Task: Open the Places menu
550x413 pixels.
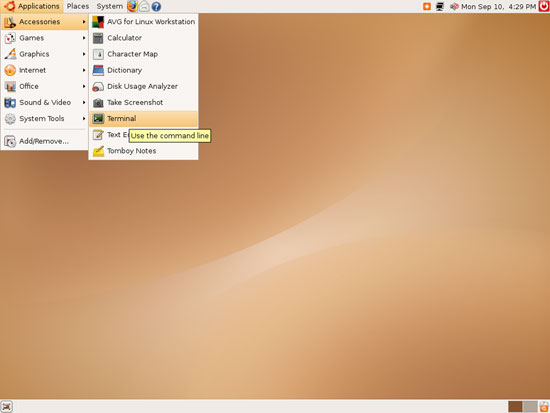Action: click(x=78, y=6)
